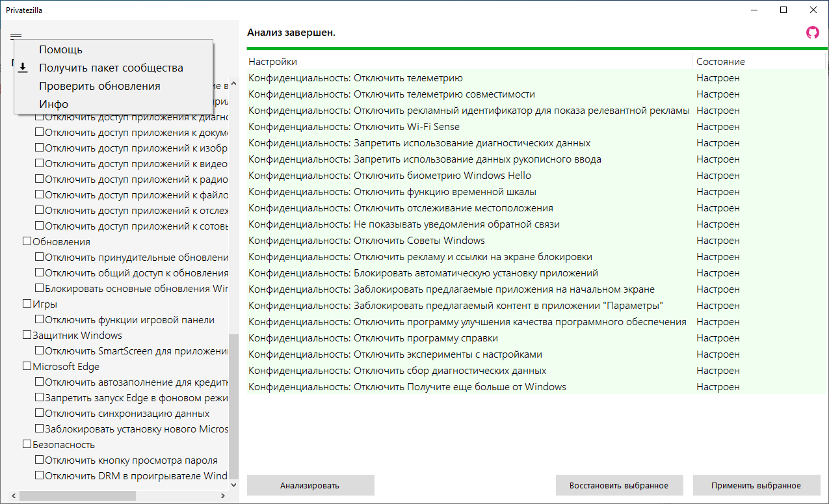This screenshot has height=504, width=829.
Task: Choose Проверить обновления from the menu
Action: tap(99, 86)
